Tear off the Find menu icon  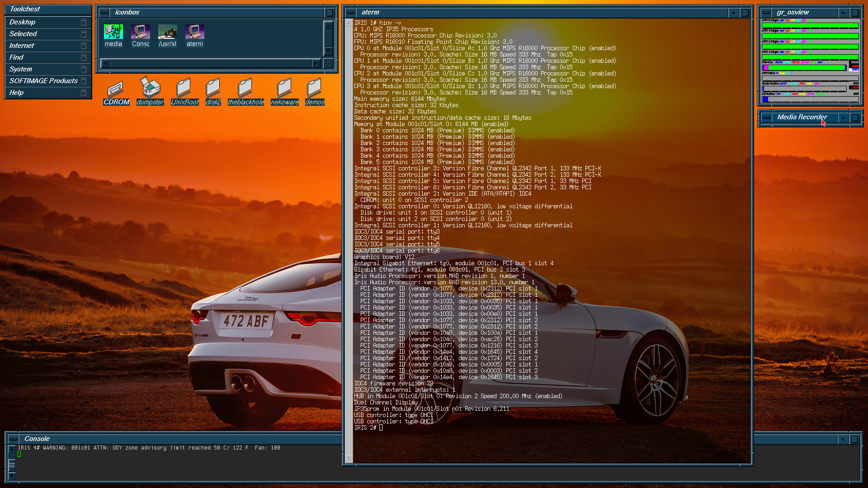[x=84, y=57]
